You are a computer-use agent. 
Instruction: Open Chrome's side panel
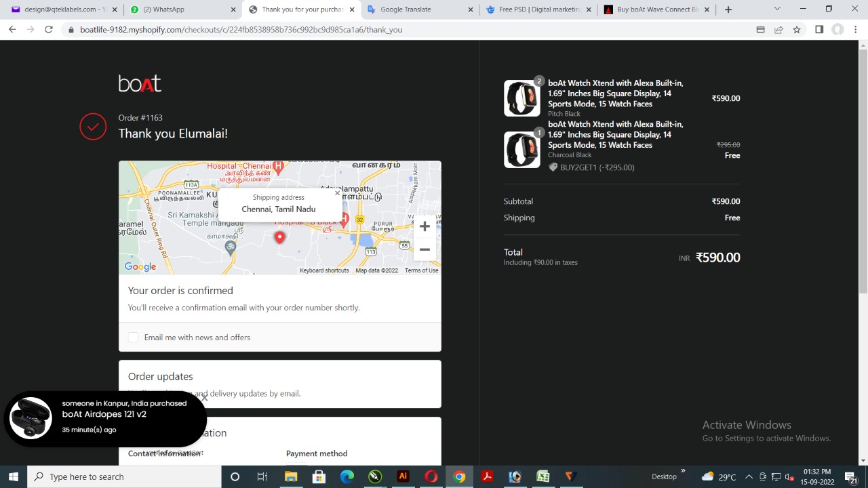819,30
